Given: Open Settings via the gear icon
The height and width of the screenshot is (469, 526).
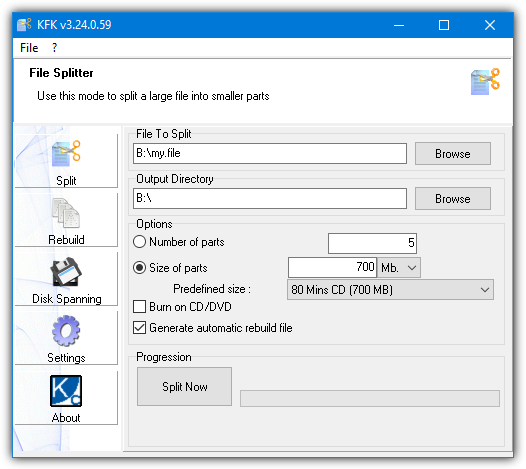Looking at the screenshot, I should [66, 331].
